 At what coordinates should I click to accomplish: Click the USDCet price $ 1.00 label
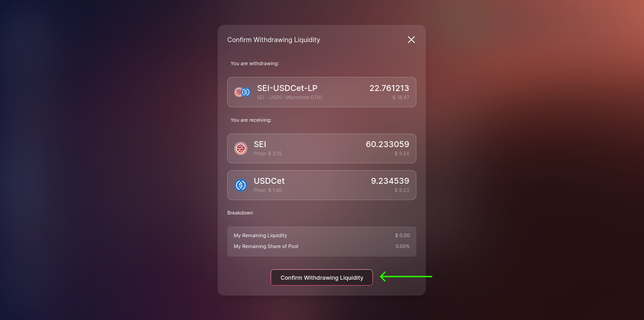pyautogui.click(x=267, y=190)
